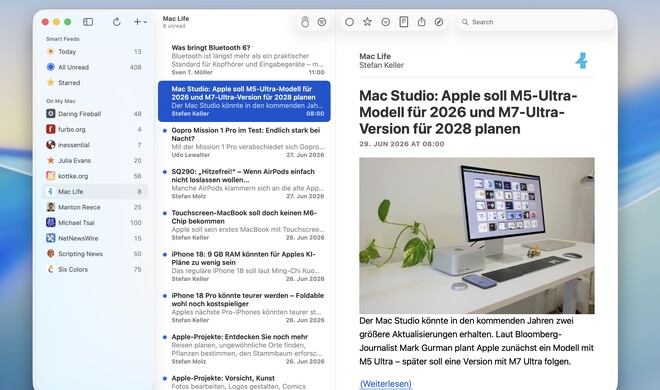This screenshot has width=660, height=390.
Task: Click the Starred star icon in sidebar
Action: click(51, 82)
